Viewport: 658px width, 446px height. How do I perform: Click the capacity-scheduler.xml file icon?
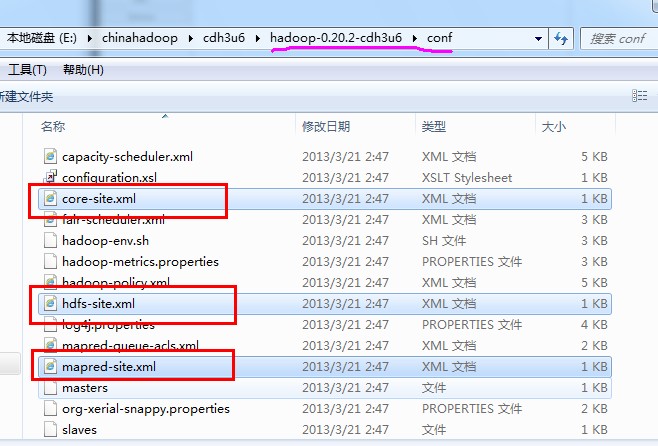coord(50,156)
